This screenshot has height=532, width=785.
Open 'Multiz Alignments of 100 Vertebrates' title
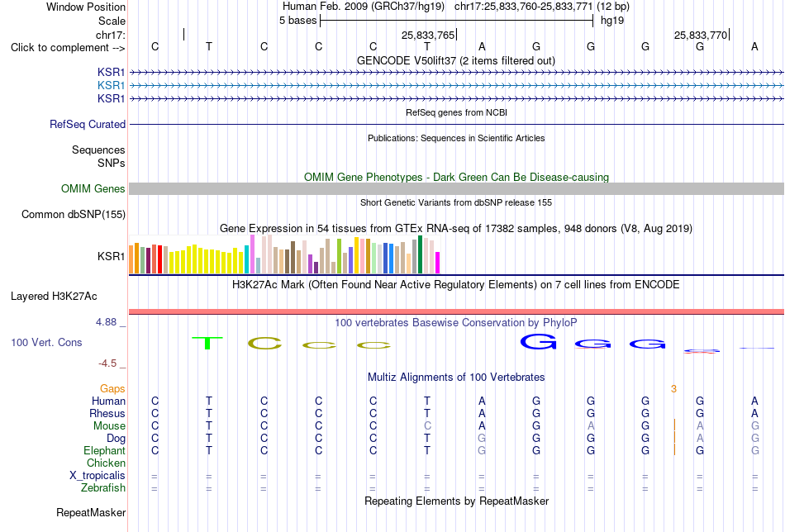click(x=456, y=378)
